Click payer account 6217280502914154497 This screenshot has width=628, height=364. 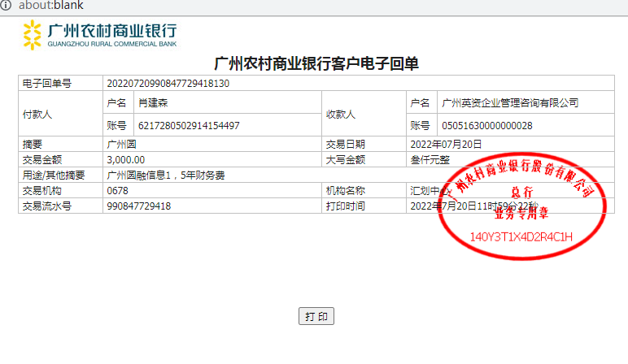pos(189,126)
